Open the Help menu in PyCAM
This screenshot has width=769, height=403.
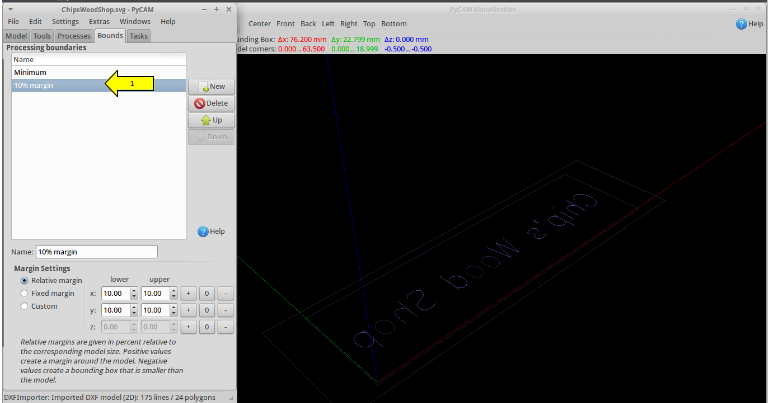[168, 22]
